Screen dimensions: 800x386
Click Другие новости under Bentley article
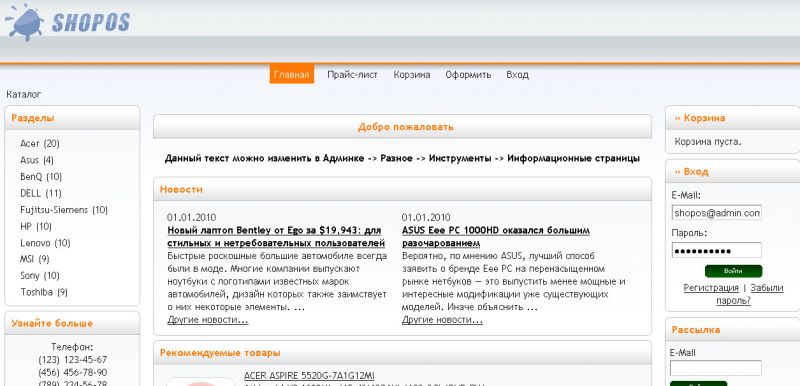point(208,320)
